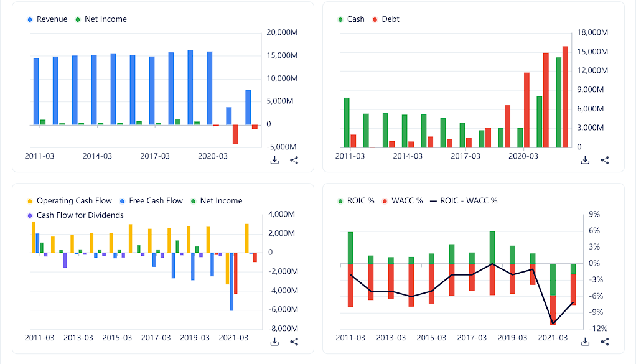Screen dimensions: 636x364
Task: Toggle the Revenue series legend
Action: pyautogui.click(x=47, y=19)
